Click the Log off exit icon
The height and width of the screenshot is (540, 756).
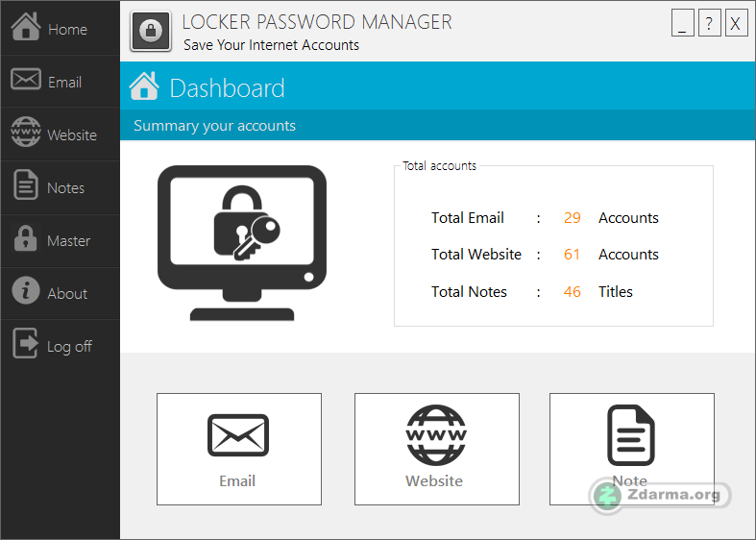tap(26, 343)
